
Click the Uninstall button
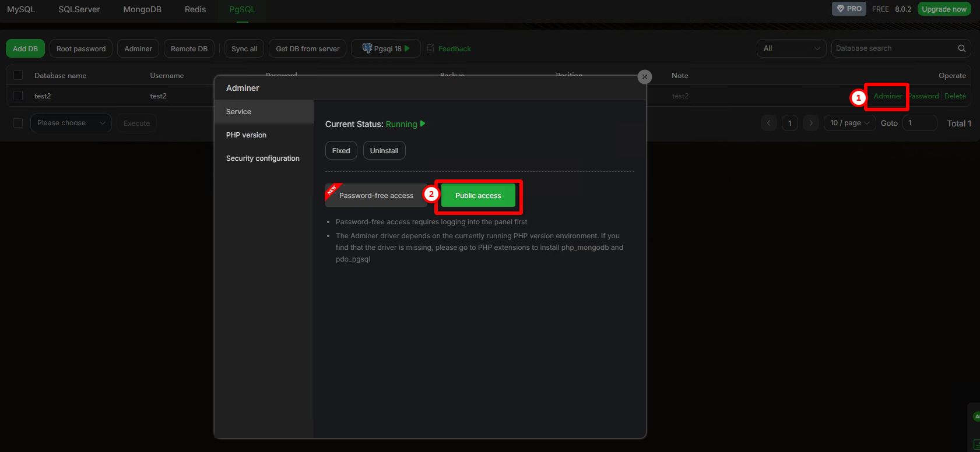click(384, 150)
